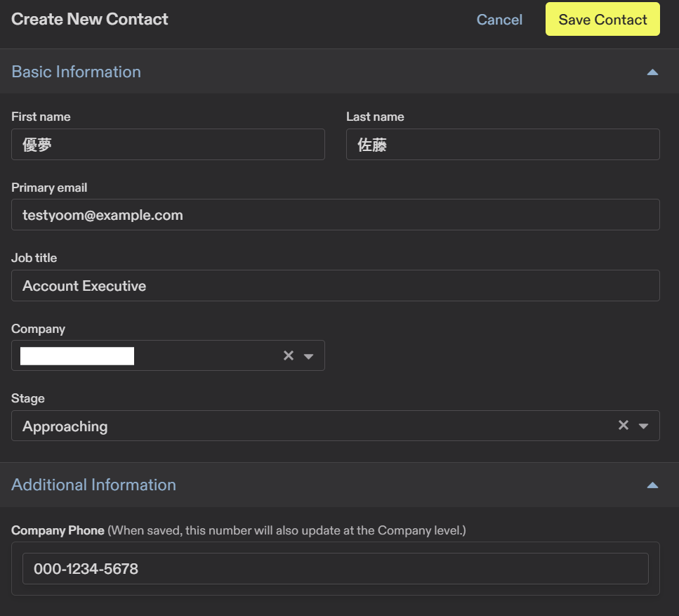Click the Primary email field
The image size is (679, 616).
pos(336,215)
